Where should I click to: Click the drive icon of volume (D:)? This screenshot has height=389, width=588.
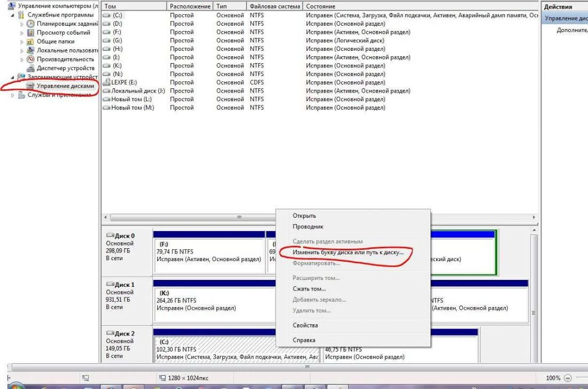106,24
